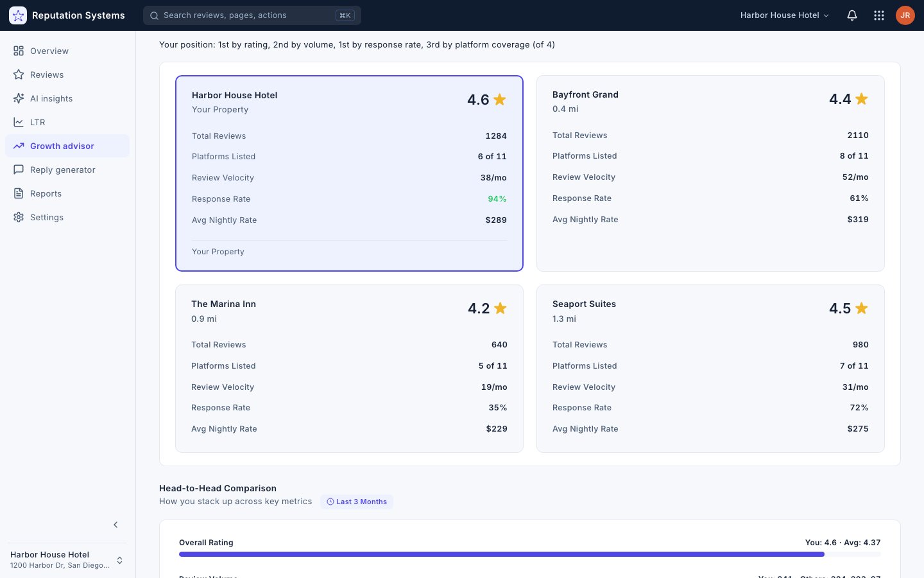This screenshot has width=924, height=578.
Task: Click the Settings gear icon
Action: point(19,217)
